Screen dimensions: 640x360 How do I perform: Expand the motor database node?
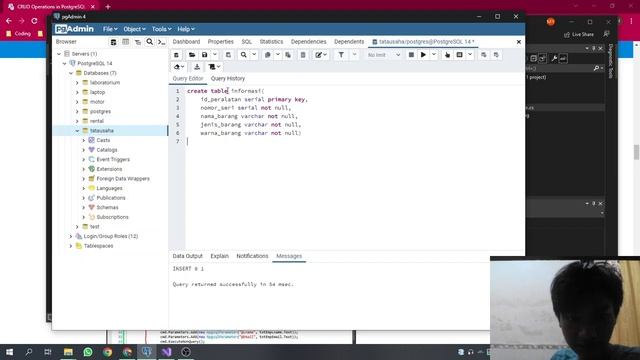point(77,102)
